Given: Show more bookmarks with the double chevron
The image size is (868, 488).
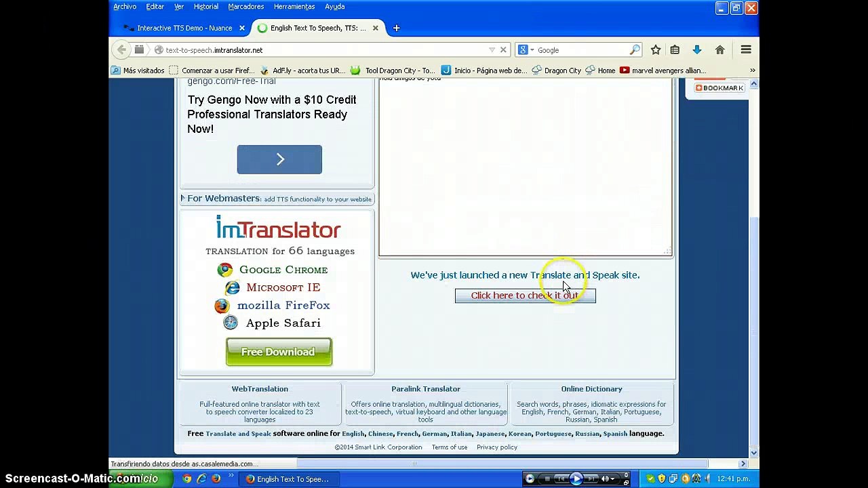Looking at the screenshot, I should pyautogui.click(x=752, y=70).
